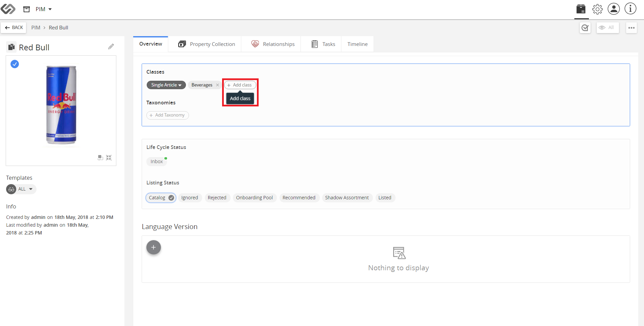Toggle the blue checkmark on product image
The image size is (644, 326).
[15, 64]
